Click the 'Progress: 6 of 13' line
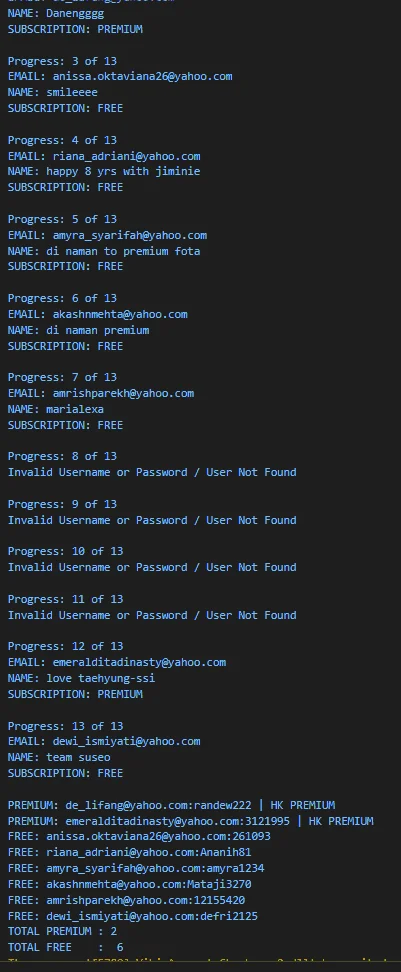 pos(62,298)
